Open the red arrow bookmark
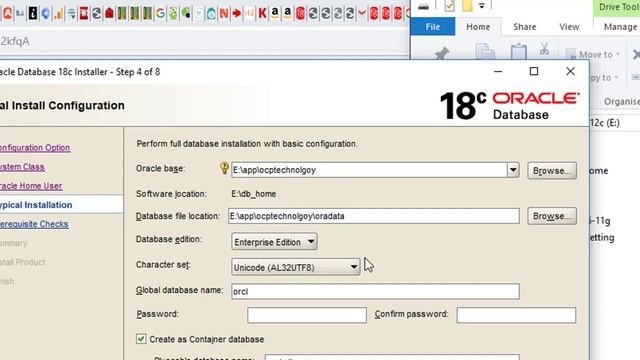The width and height of the screenshot is (640, 360). 236,13
